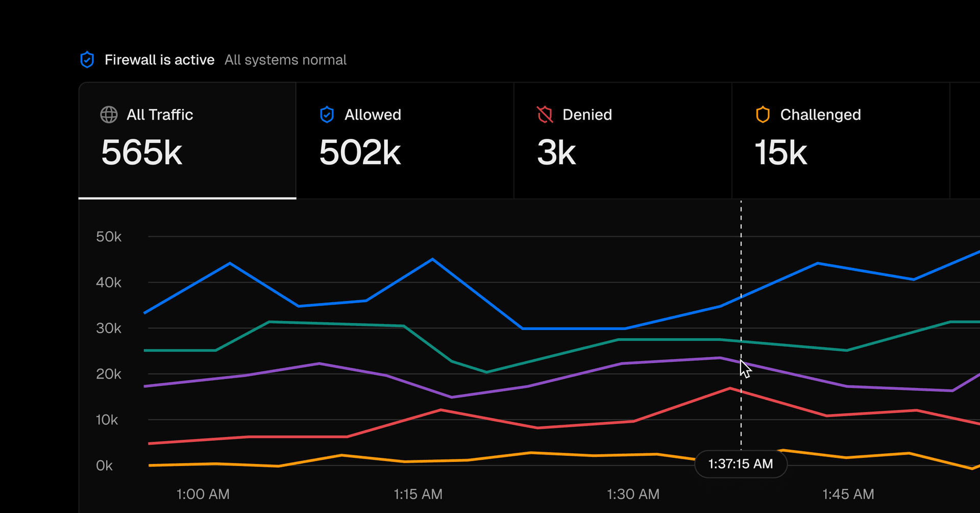Click the 'Firewall is active' status text
The image size is (980, 513).
pyautogui.click(x=159, y=60)
